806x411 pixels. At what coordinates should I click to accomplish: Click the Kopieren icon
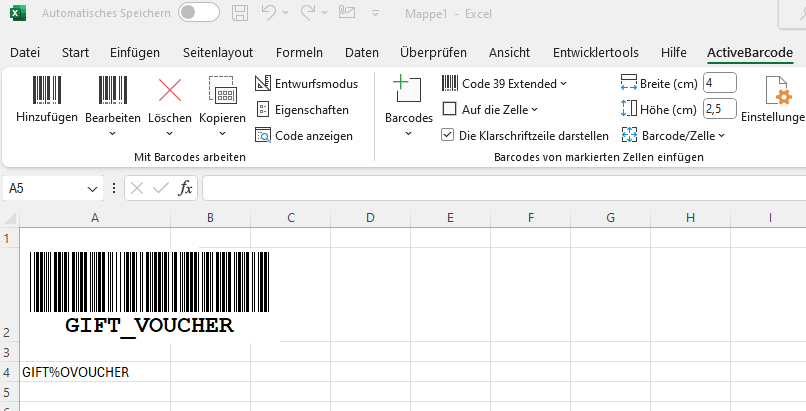pyautogui.click(x=223, y=90)
